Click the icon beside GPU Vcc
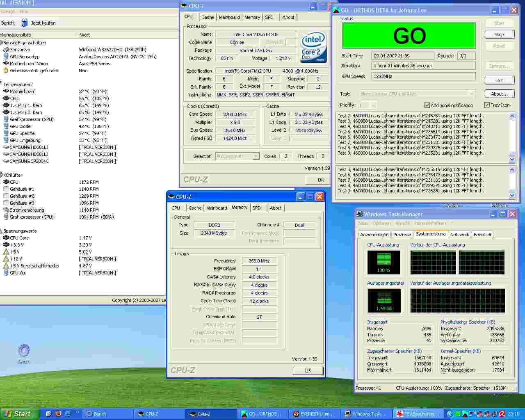 point(6,273)
